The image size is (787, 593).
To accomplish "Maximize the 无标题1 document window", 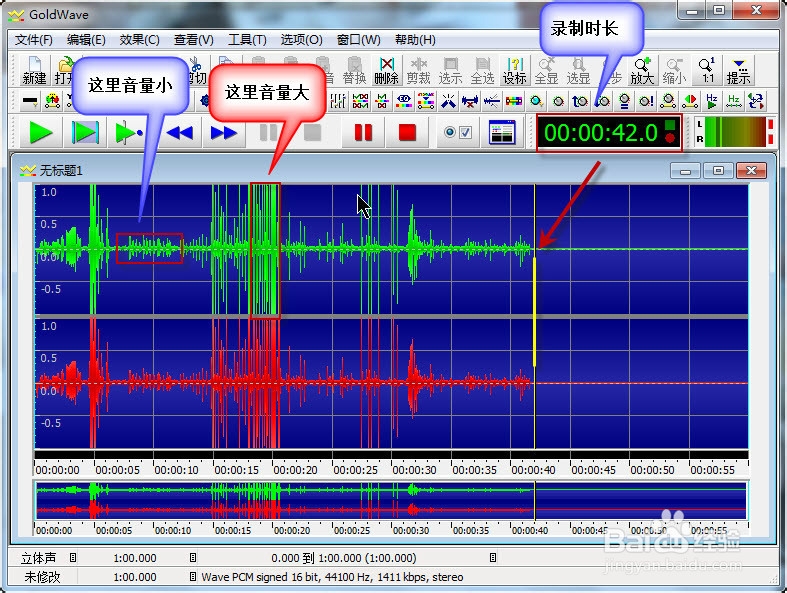I will click(718, 171).
